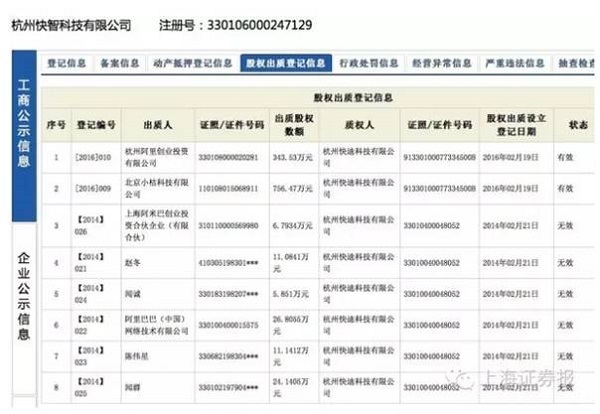Select registration number 【2014】022

90,325
